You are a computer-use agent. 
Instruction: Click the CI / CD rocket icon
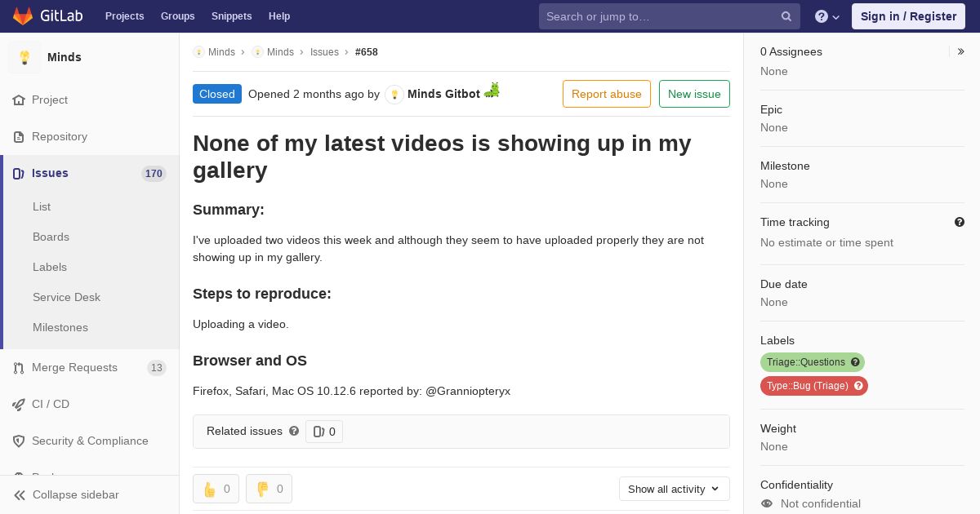coord(19,404)
